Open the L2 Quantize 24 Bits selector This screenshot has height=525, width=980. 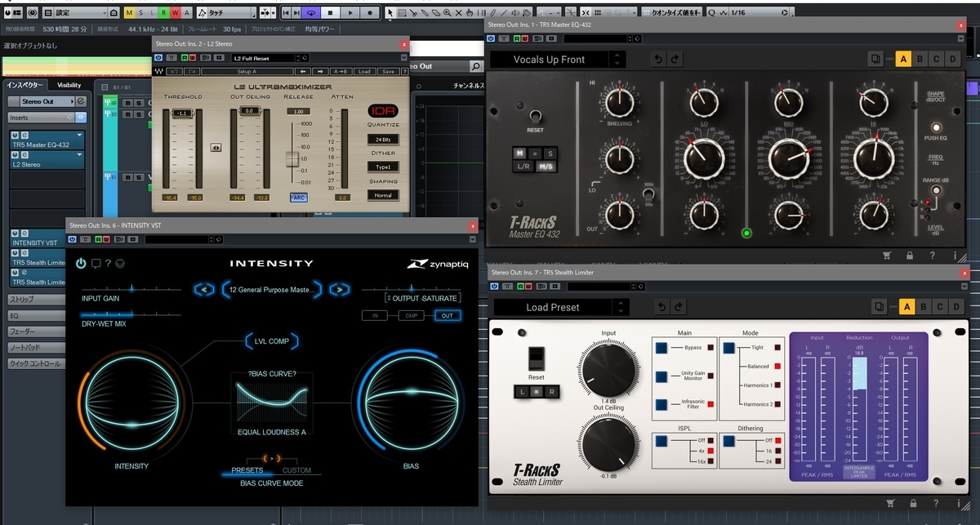[382, 140]
